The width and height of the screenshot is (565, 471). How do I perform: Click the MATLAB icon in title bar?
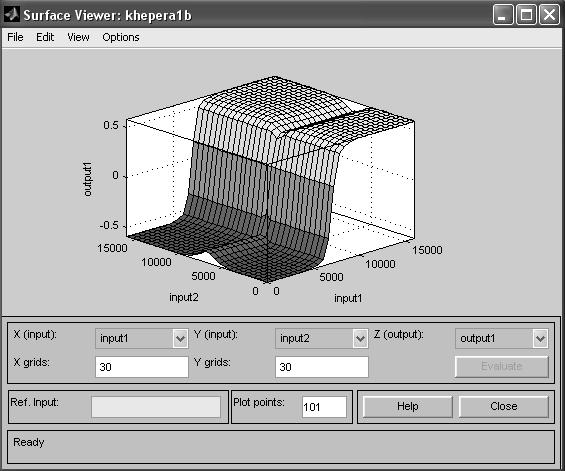pos(11,15)
